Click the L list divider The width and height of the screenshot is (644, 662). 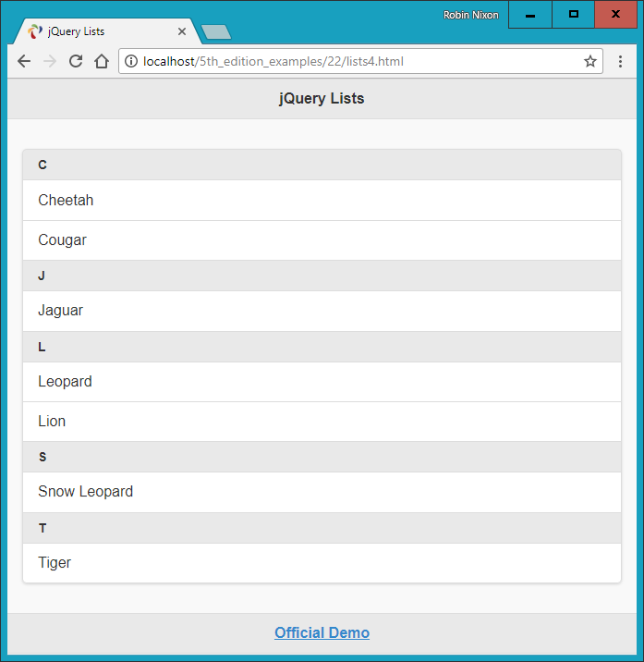click(322, 347)
